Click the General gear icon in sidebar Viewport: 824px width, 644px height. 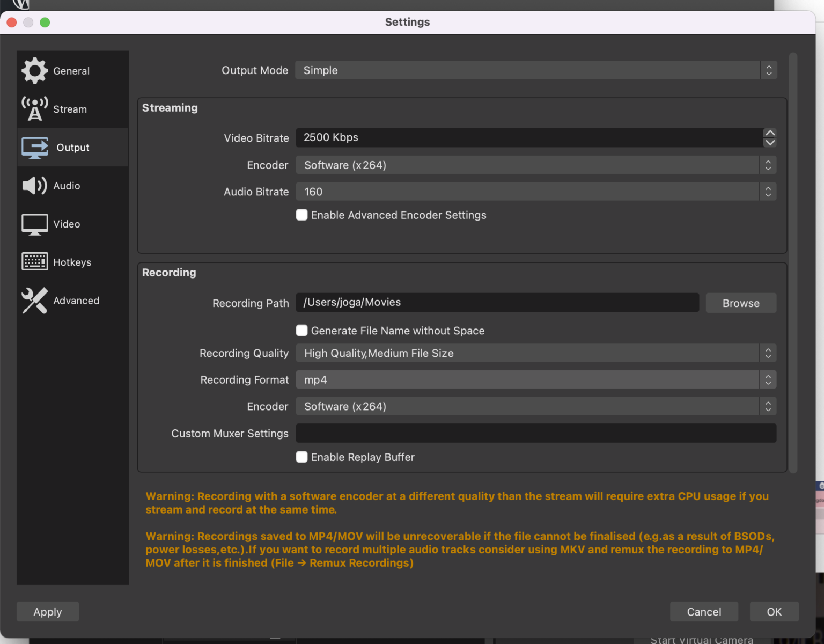[x=35, y=71]
